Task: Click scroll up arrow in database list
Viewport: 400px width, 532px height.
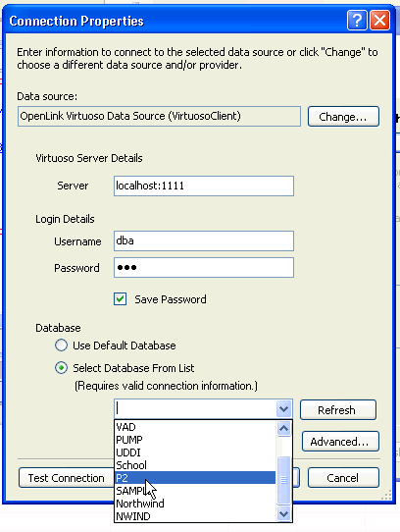Action: pos(283,429)
